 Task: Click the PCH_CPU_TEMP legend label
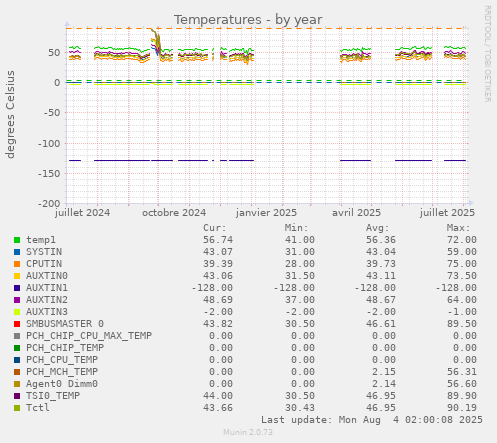(62, 360)
